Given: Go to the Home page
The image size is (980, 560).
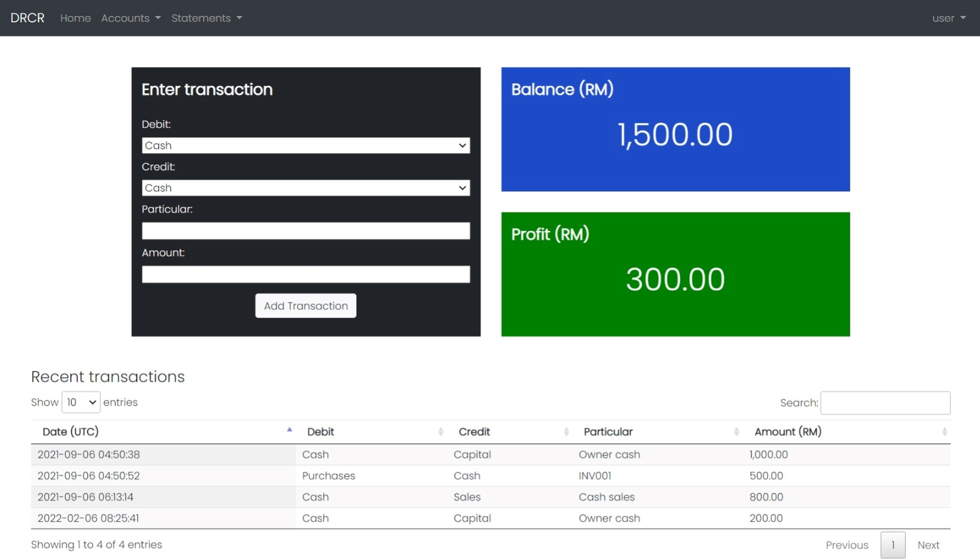Looking at the screenshot, I should 75,18.
